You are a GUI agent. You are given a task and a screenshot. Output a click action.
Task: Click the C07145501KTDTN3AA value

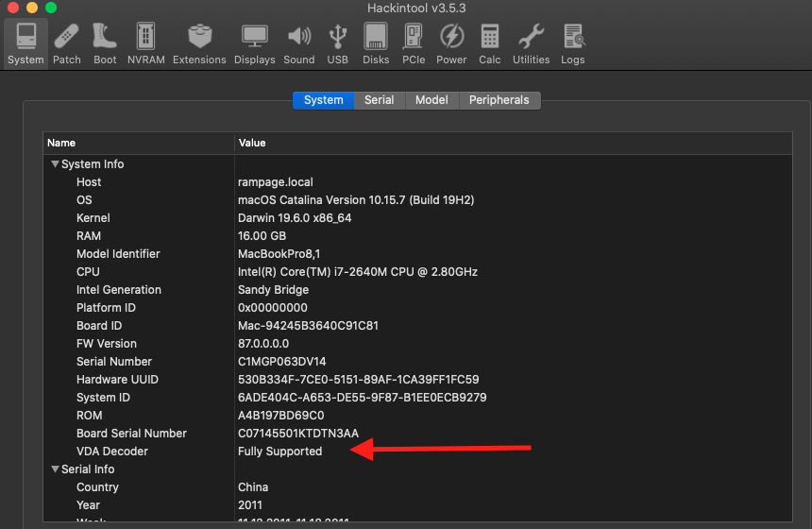[298, 434]
